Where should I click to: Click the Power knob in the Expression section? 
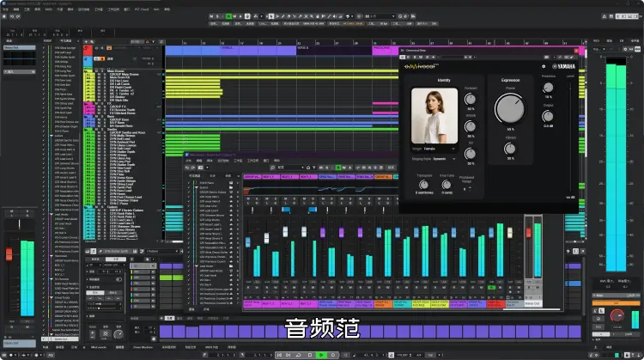(510, 108)
